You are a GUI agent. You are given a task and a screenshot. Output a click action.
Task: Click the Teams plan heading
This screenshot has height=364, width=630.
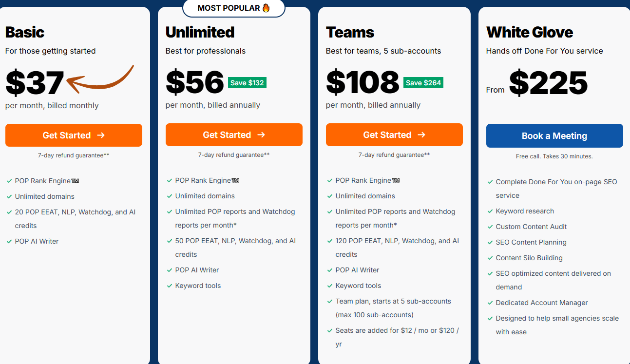[x=350, y=32]
